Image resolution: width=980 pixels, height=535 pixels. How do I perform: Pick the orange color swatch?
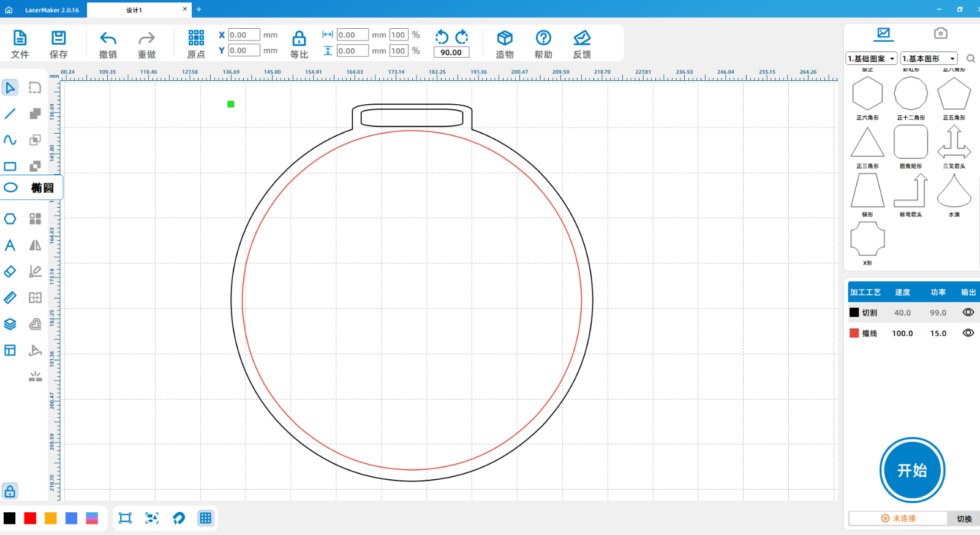tap(51, 518)
